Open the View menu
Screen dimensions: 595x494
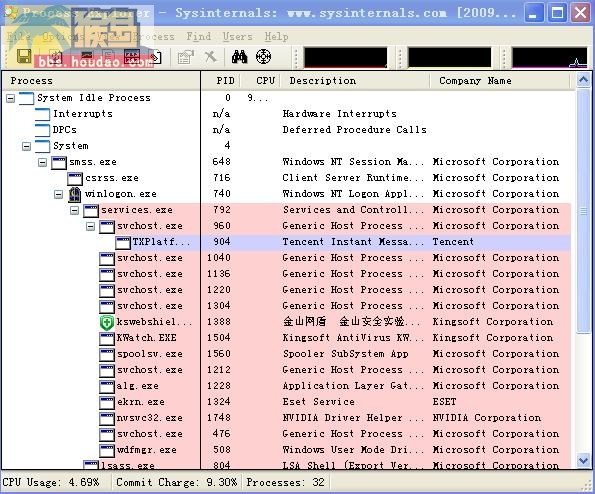(108, 37)
